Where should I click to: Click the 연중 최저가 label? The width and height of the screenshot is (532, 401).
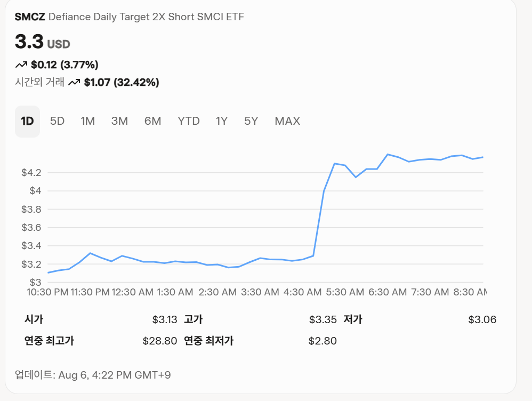point(208,341)
